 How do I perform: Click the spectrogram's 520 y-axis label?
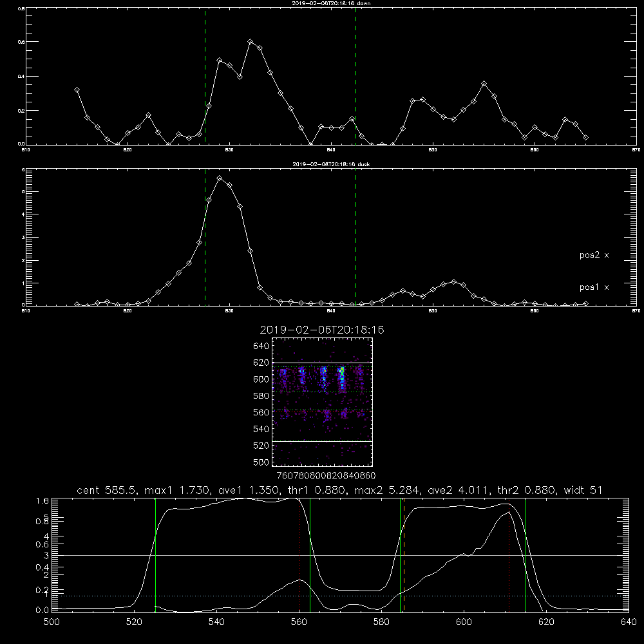tap(261, 446)
